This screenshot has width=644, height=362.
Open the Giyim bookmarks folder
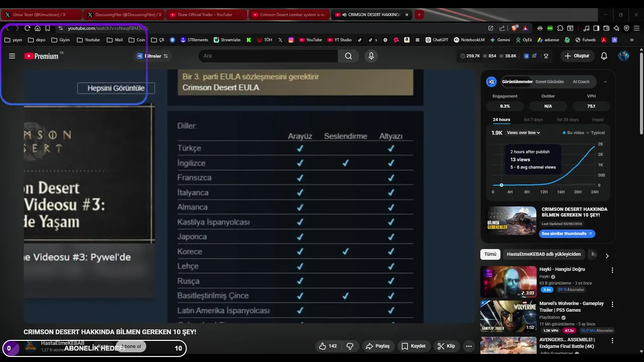tap(60, 40)
